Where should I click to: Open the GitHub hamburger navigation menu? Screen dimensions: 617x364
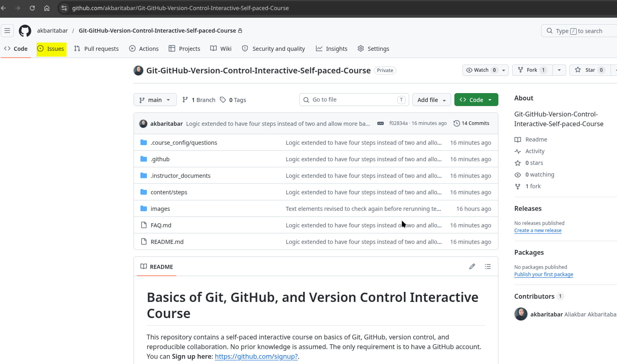[7, 31]
